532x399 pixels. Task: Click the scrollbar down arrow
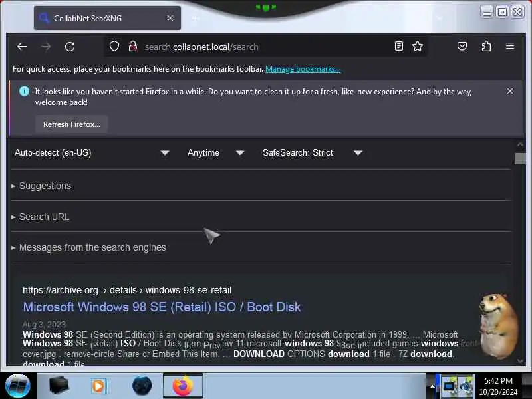coord(520,361)
